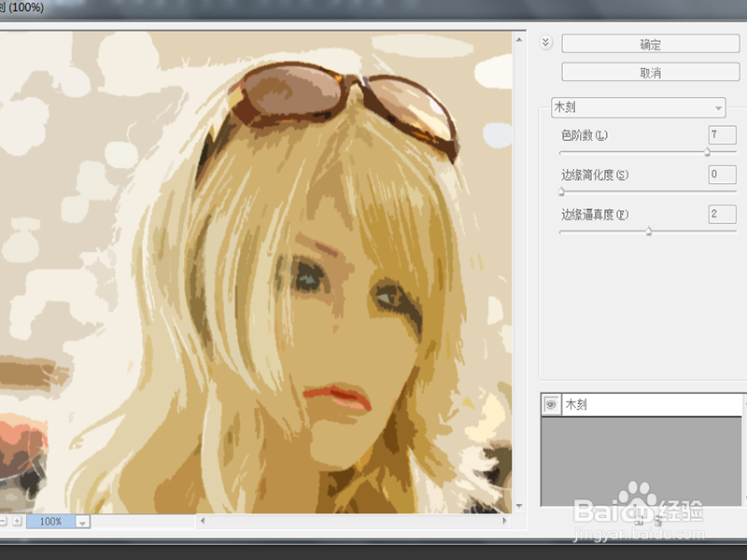747x560 pixels.
Task: Click the preview scroll right arrow
Action: tap(505, 521)
